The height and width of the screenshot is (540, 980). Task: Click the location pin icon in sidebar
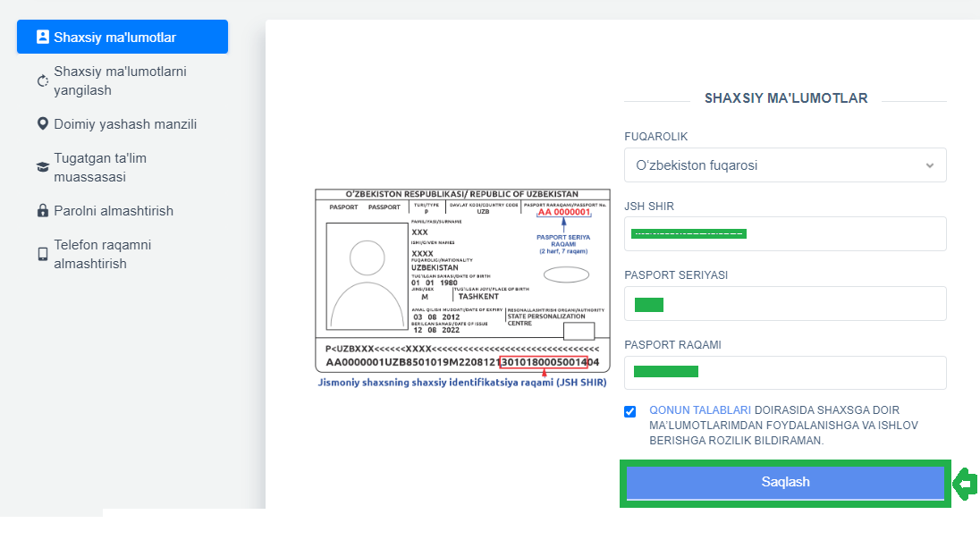[42, 124]
